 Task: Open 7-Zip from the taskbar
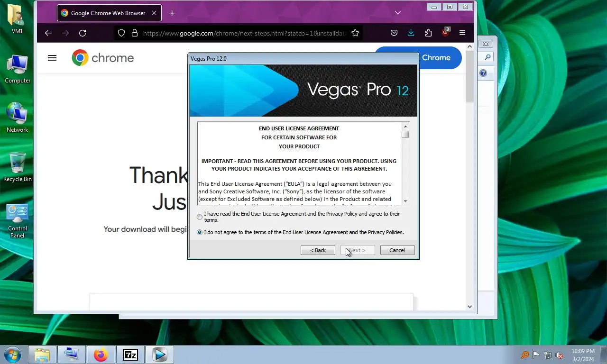click(130, 355)
